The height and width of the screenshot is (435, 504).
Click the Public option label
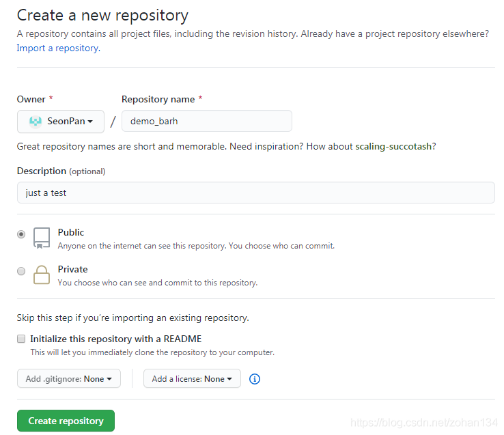click(x=71, y=232)
